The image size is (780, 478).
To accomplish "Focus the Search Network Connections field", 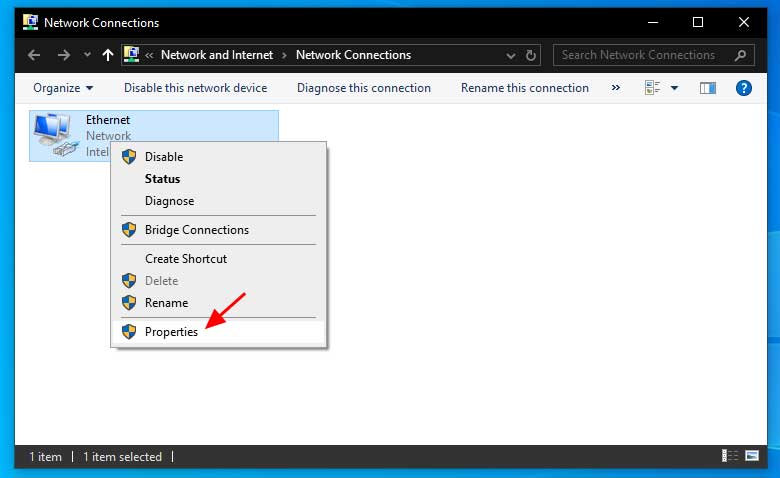I will [x=654, y=55].
